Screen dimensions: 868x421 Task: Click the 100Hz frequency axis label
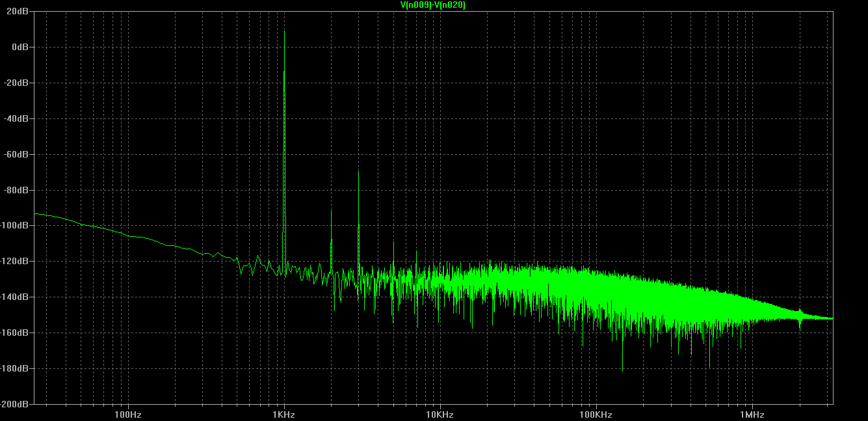coord(128,414)
